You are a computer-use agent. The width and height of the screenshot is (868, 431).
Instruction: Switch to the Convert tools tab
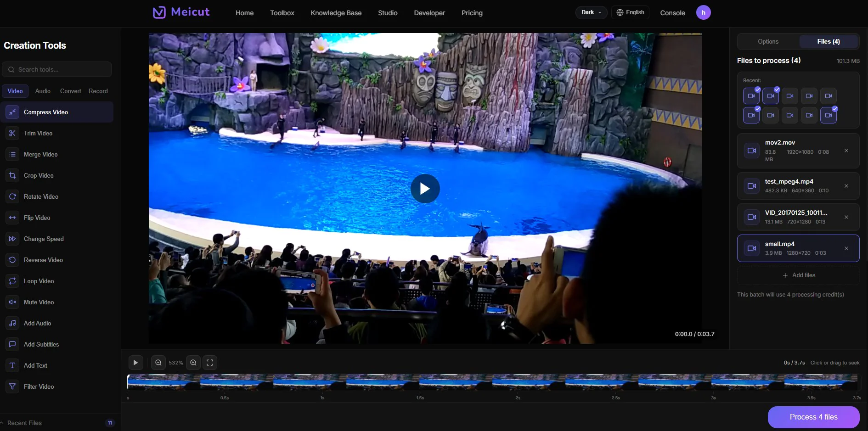[70, 91]
